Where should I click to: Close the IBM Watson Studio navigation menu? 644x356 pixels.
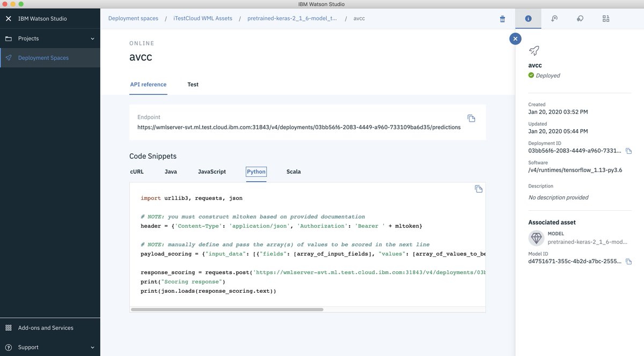click(x=8, y=19)
